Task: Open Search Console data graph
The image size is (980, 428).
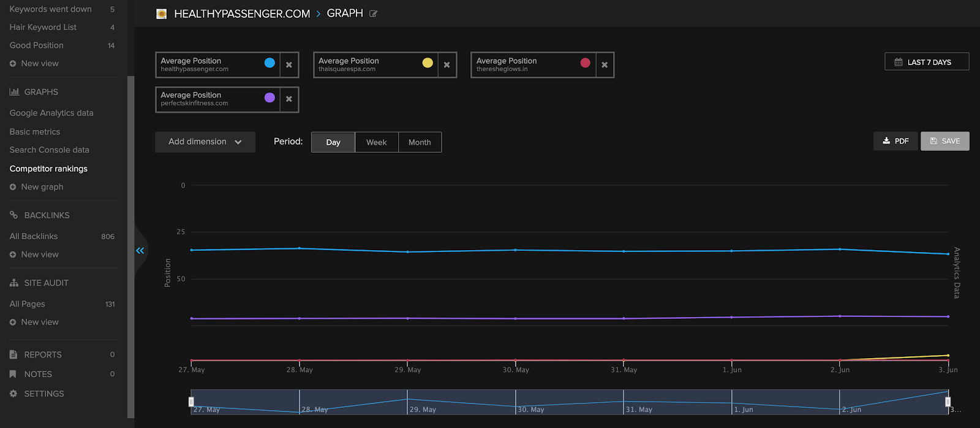Action: coord(49,150)
